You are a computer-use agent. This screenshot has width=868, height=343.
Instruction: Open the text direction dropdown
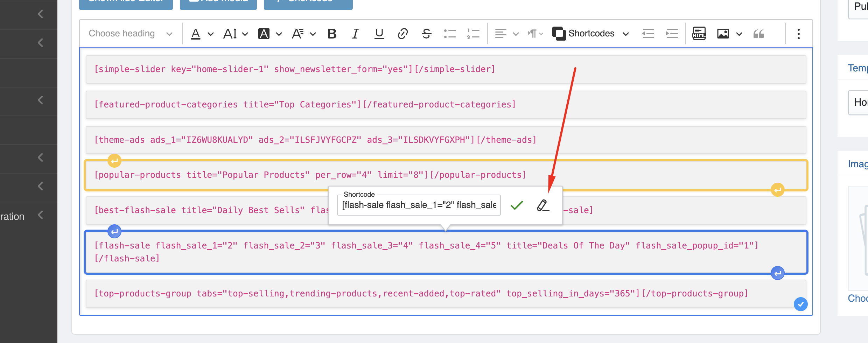pyautogui.click(x=535, y=34)
